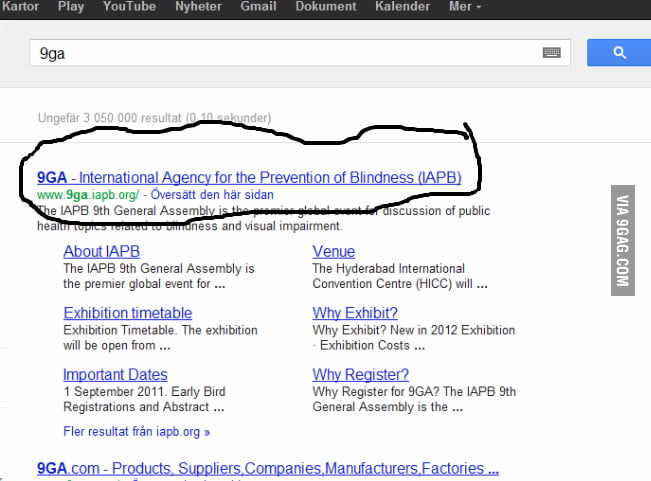Open the Why Register? sitelink

pyautogui.click(x=360, y=375)
